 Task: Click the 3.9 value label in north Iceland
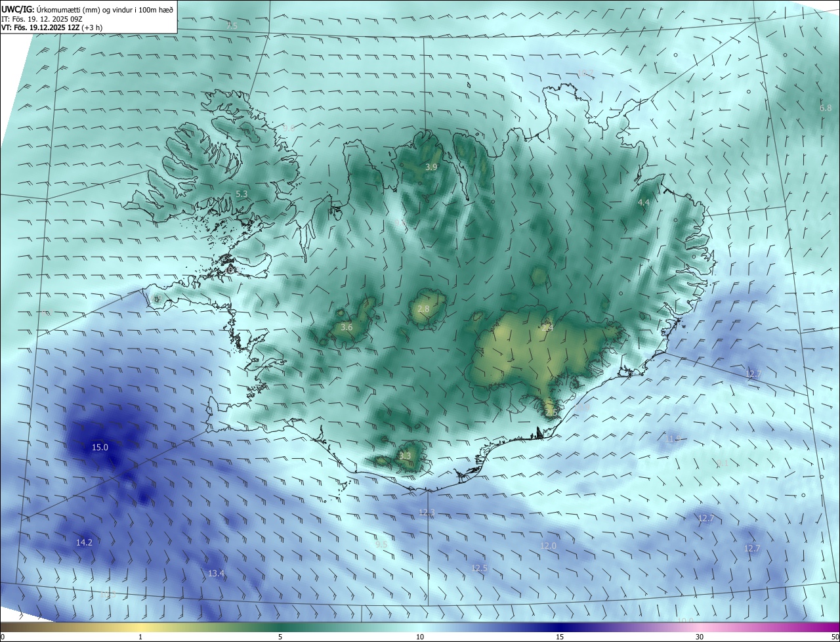[x=431, y=167]
